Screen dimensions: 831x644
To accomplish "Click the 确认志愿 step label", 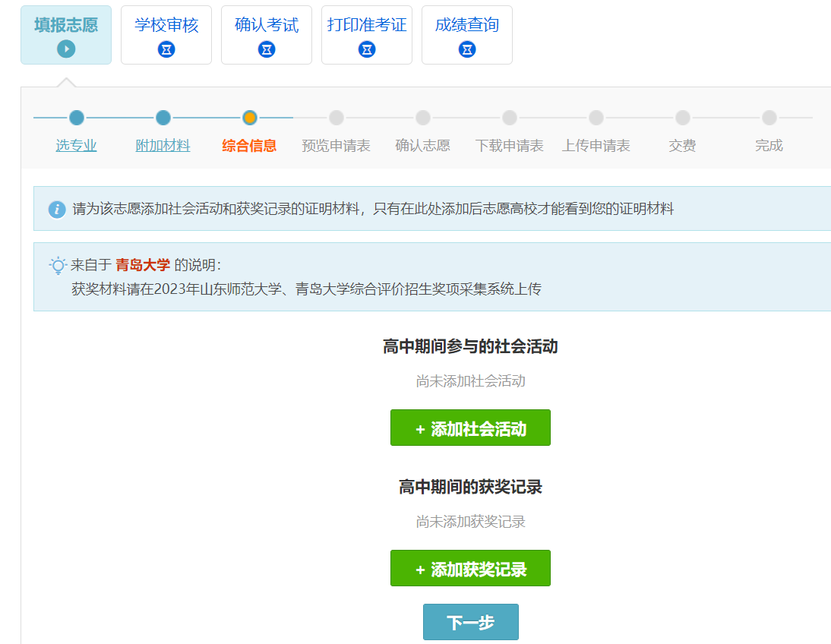I will click(x=422, y=146).
